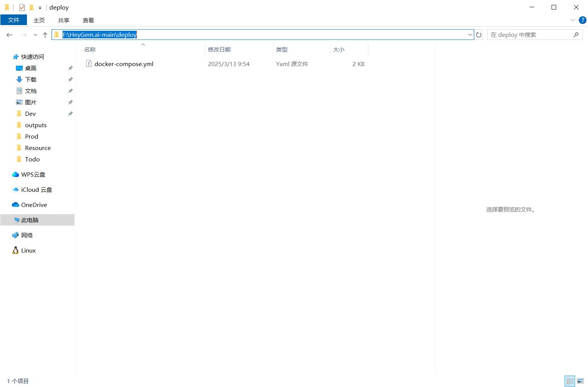The height and width of the screenshot is (387, 588).
Task: Click the 2 KB size cell
Action: point(358,64)
